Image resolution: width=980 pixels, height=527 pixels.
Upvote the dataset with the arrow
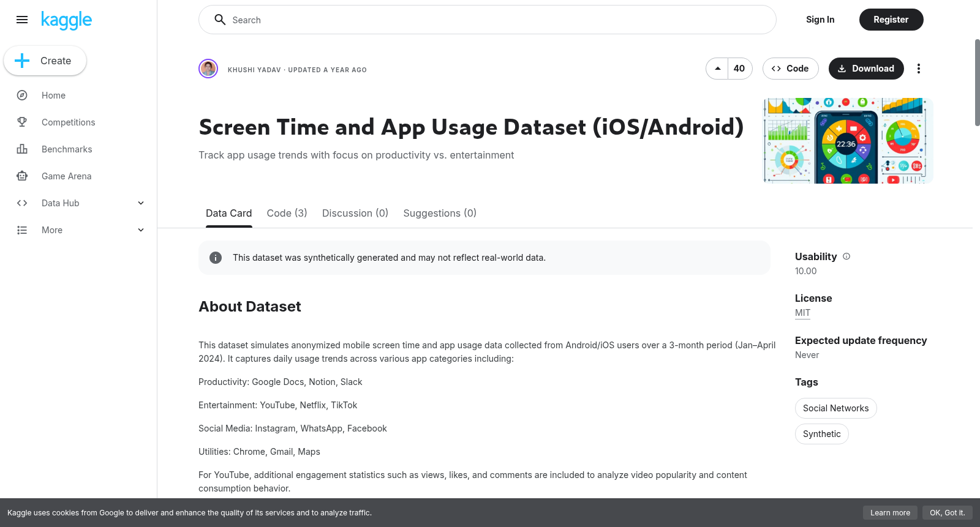tap(717, 69)
